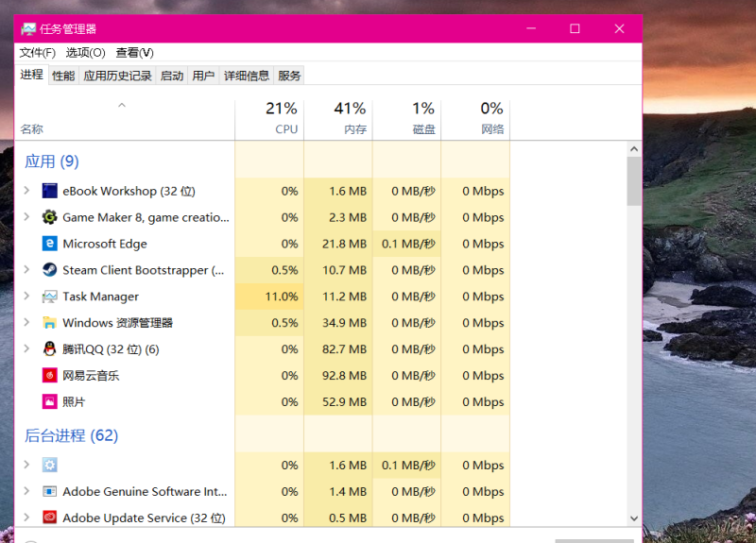Expand the Task Manager process row
The width and height of the screenshot is (756, 543).
[27, 297]
